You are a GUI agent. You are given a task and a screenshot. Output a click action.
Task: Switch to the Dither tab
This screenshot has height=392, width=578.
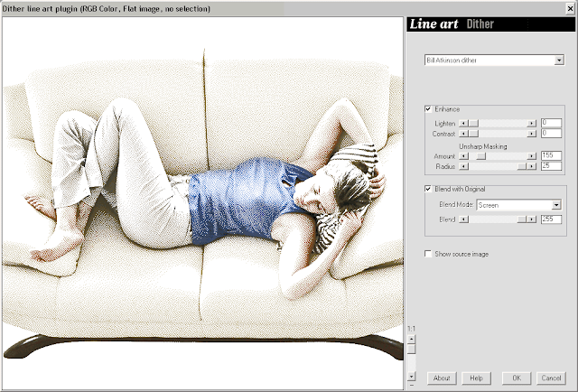coord(480,24)
